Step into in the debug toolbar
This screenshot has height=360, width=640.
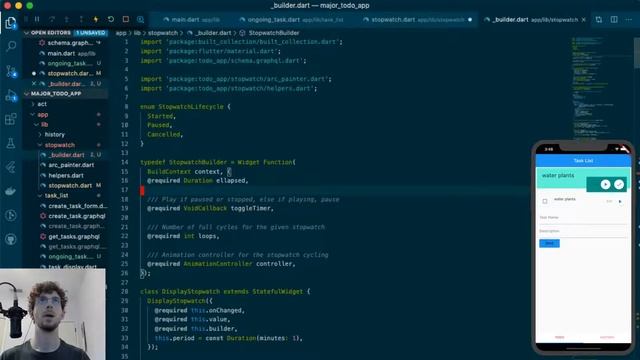[67, 19]
